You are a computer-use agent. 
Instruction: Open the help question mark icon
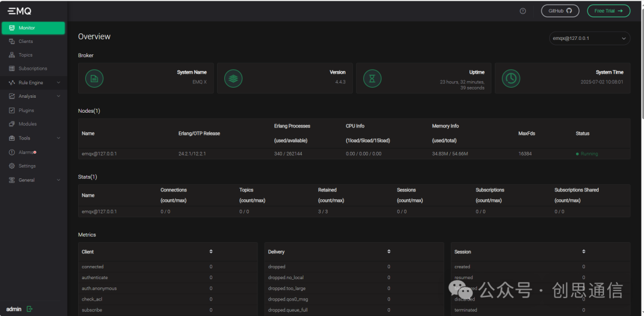[523, 11]
